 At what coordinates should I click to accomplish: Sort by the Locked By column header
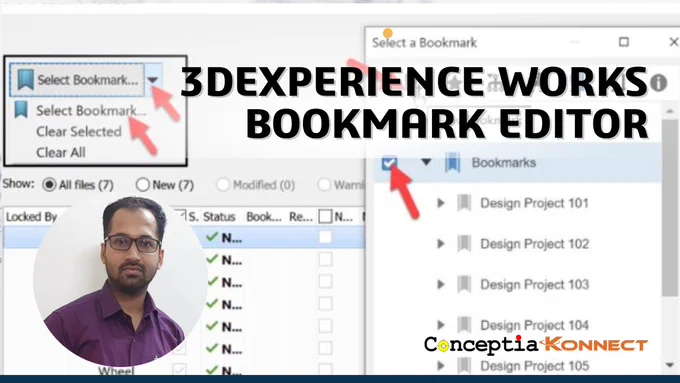[x=31, y=216]
